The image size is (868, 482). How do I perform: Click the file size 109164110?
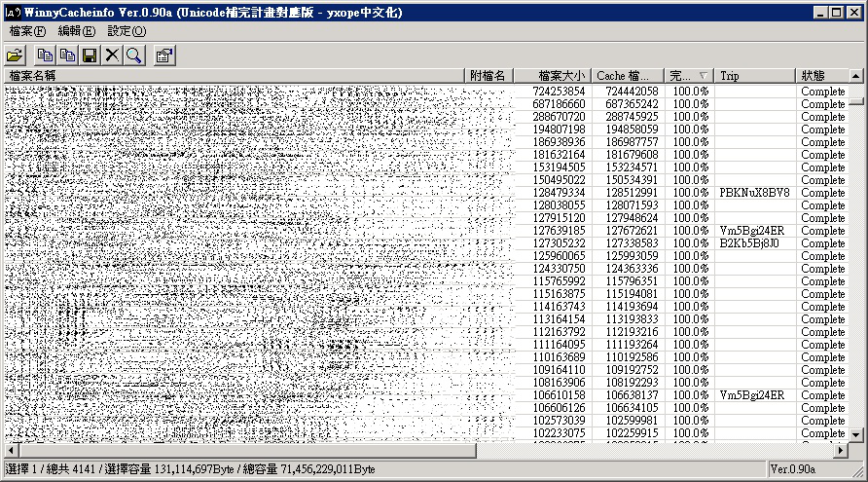point(559,370)
